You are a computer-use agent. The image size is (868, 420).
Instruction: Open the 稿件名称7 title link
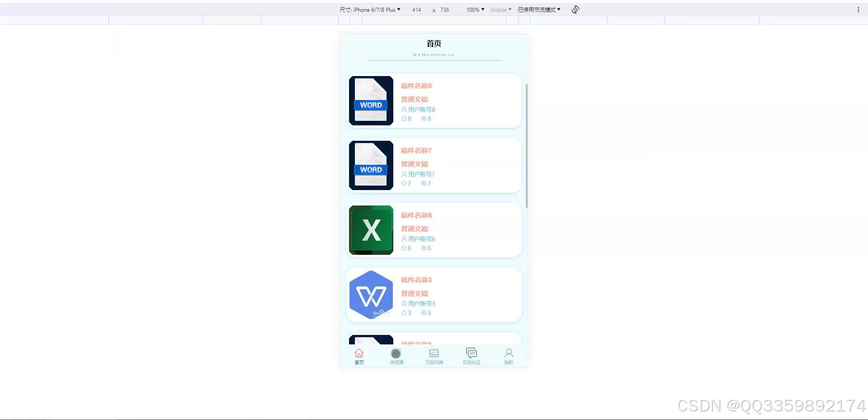416,151
